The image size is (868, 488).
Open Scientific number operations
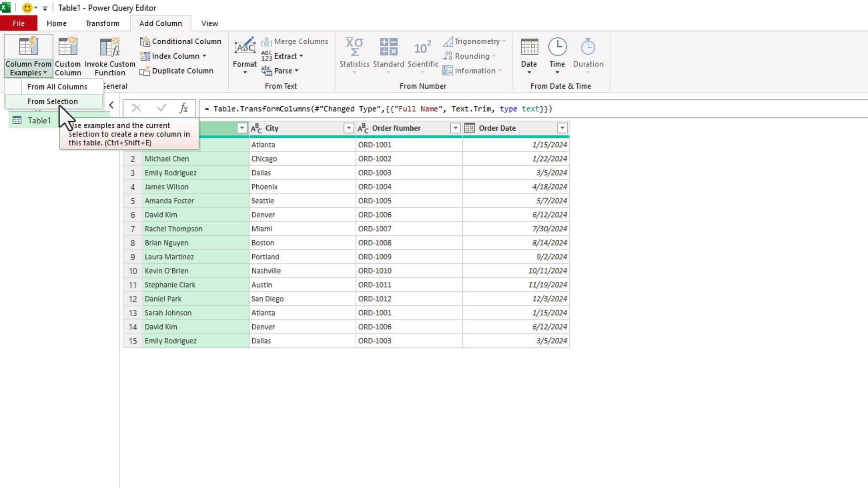click(423, 56)
